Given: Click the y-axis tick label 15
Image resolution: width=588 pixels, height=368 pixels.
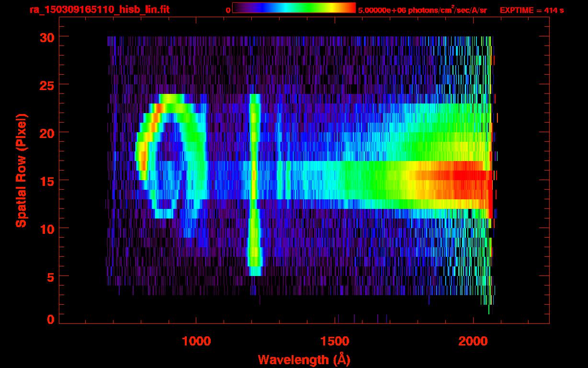Looking at the screenshot, I should (46, 181).
